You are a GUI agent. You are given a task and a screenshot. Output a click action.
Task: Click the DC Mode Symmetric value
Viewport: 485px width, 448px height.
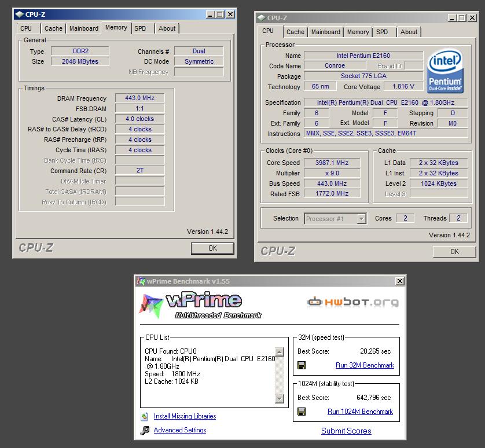(x=199, y=61)
